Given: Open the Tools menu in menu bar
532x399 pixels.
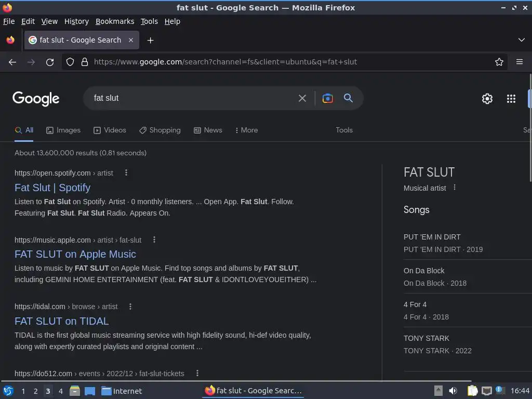Looking at the screenshot, I should [149, 21].
